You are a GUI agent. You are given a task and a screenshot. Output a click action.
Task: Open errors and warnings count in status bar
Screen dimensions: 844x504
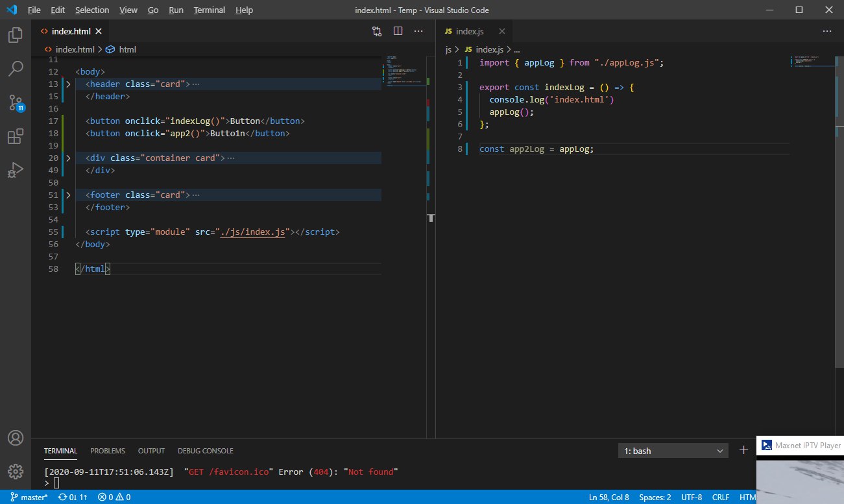tap(114, 498)
